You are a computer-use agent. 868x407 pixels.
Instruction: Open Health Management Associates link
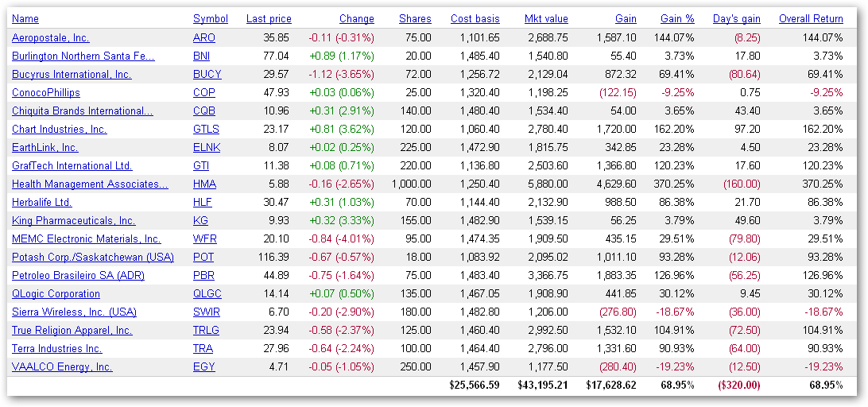click(90, 184)
